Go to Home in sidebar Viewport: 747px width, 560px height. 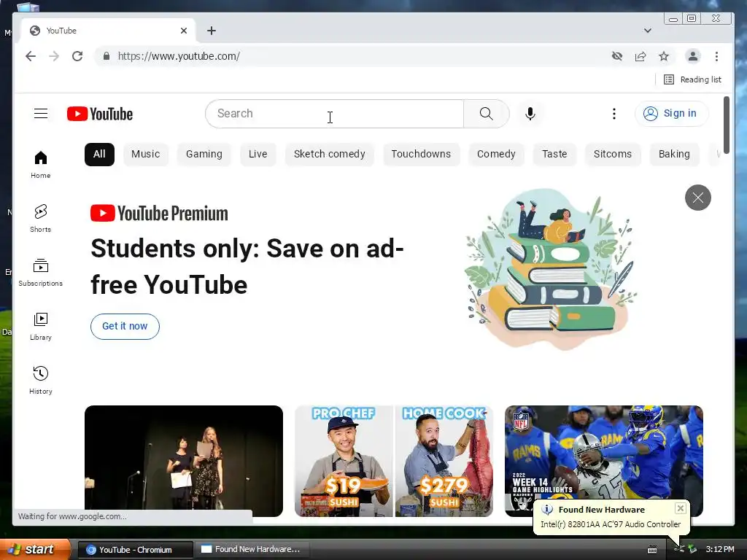click(41, 164)
